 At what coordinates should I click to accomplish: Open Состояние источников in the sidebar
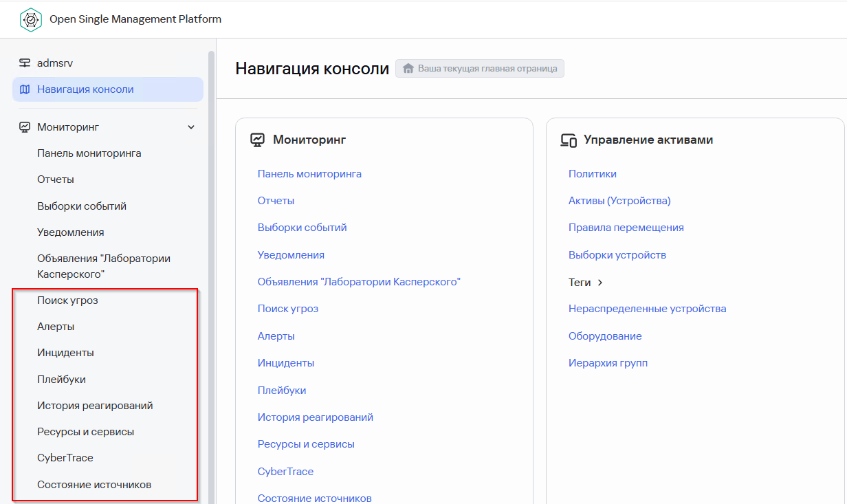pos(94,485)
